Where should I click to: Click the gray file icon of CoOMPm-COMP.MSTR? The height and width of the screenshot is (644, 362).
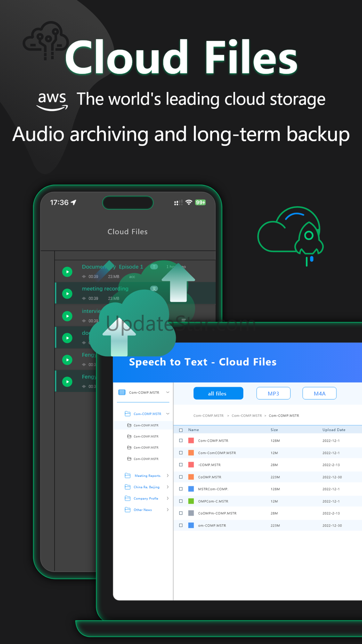click(x=191, y=513)
